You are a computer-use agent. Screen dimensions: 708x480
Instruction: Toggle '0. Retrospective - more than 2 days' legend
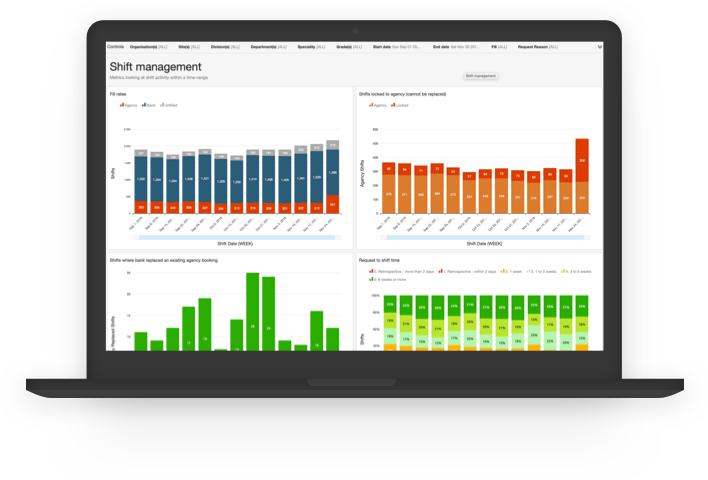[x=401, y=271]
